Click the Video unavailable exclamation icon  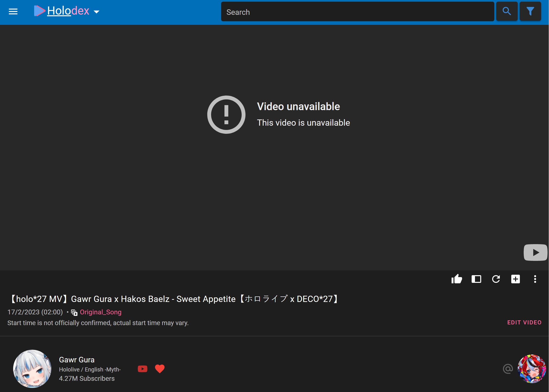click(x=226, y=115)
